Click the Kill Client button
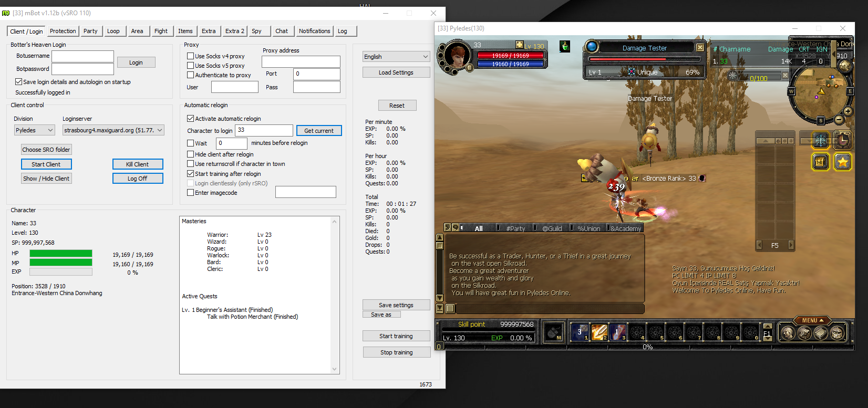868x408 pixels. [x=138, y=164]
